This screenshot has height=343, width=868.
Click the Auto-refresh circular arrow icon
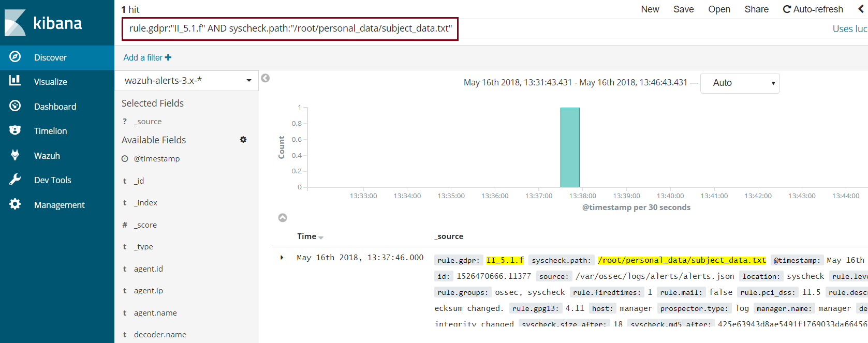tap(787, 9)
